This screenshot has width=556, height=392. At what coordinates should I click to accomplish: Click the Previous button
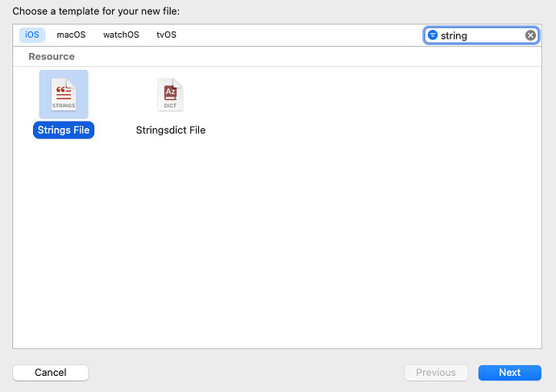pyautogui.click(x=436, y=373)
